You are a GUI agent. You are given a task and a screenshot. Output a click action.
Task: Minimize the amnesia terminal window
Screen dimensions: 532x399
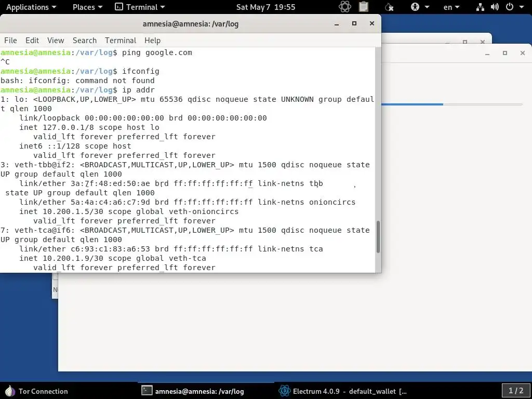tap(337, 24)
